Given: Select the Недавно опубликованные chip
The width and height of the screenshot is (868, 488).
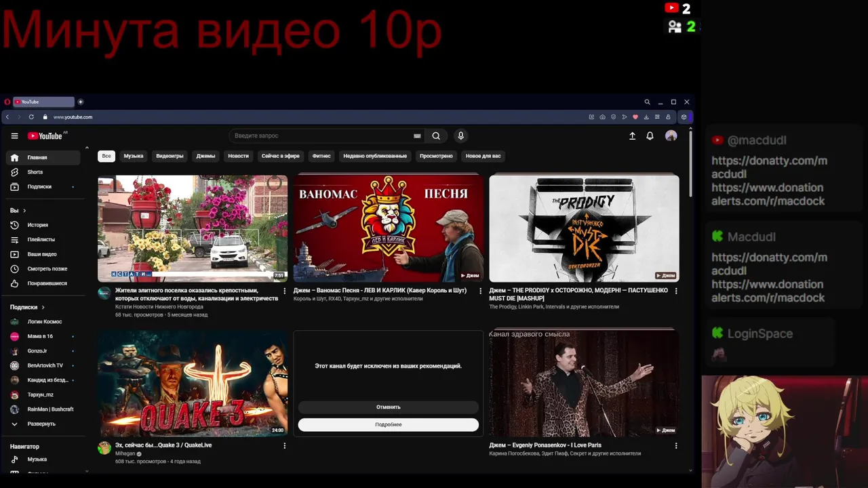Looking at the screenshot, I should (x=375, y=156).
